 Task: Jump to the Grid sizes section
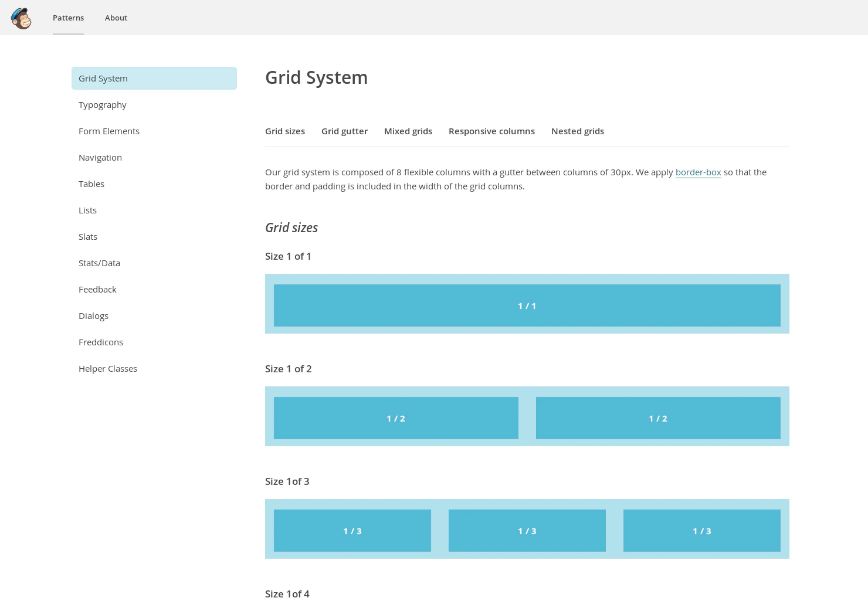click(285, 131)
